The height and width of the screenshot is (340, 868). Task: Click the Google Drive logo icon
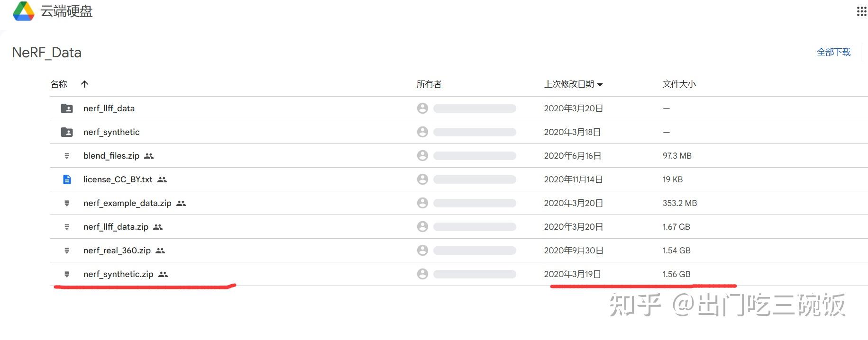(x=23, y=11)
